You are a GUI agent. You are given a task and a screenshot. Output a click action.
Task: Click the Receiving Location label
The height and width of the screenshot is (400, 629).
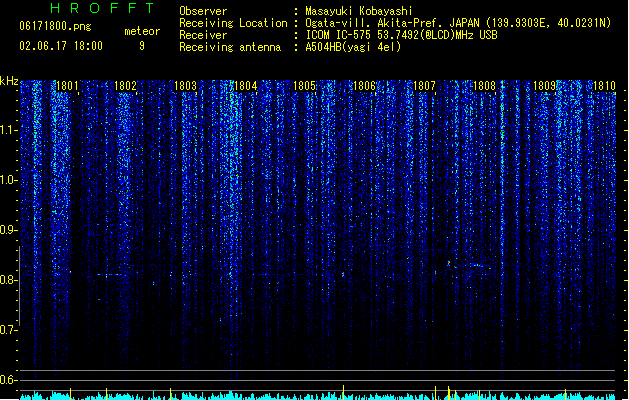(233, 23)
